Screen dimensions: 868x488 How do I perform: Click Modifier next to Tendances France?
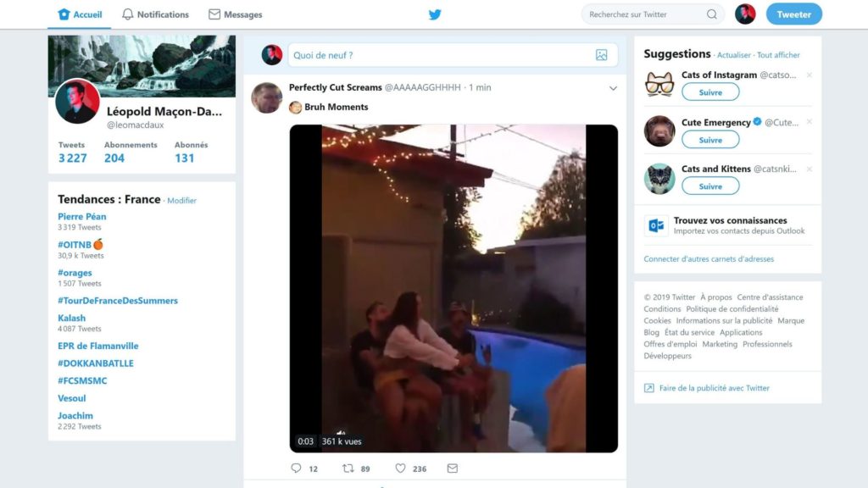tap(181, 200)
